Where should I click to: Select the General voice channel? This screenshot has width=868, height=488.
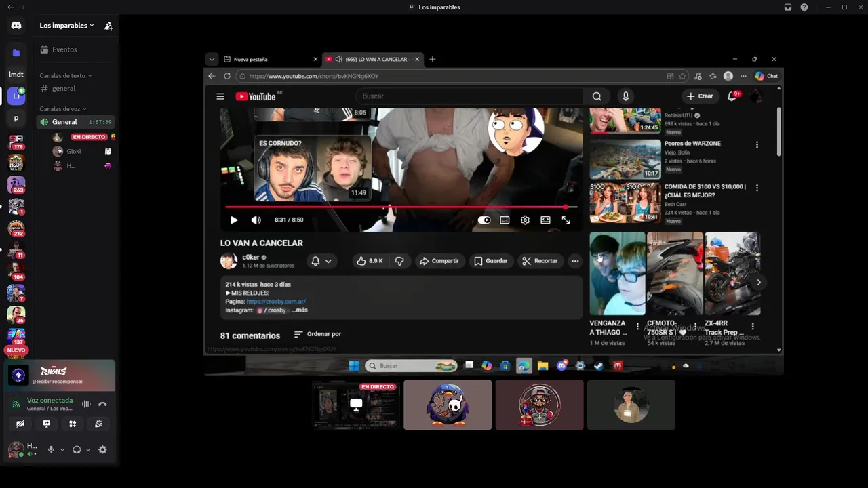(76, 122)
